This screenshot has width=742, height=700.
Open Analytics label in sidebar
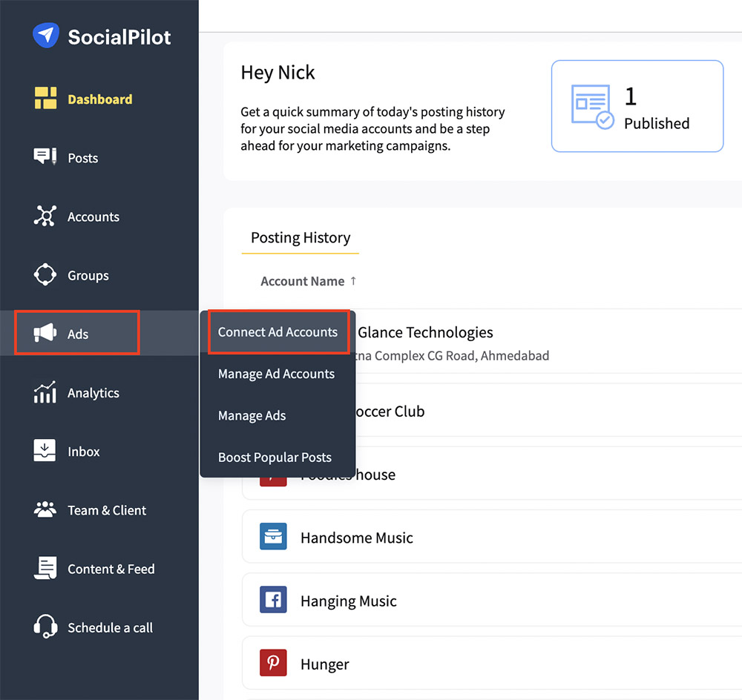pos(93,393)
